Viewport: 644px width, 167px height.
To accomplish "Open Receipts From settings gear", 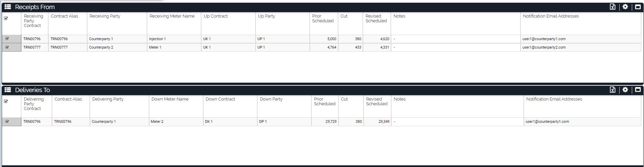I will tap(625, 7).
